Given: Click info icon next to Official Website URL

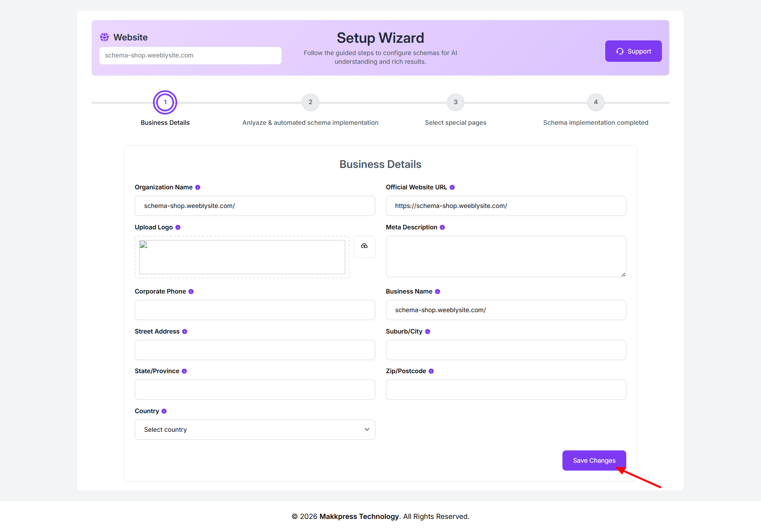Looking at the screenshot, I should [452, 187].
